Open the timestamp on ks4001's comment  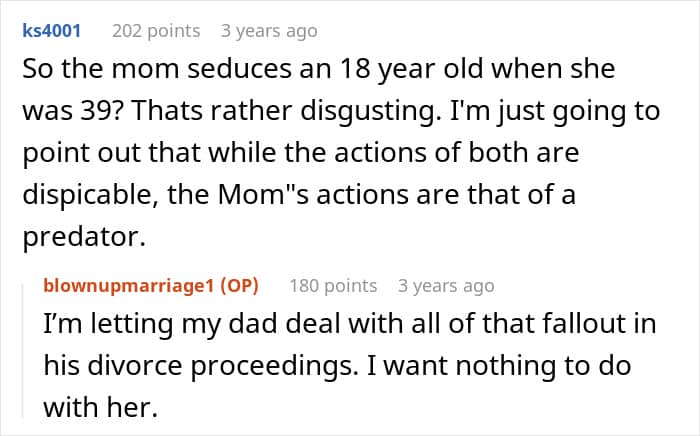pos(268,31)
